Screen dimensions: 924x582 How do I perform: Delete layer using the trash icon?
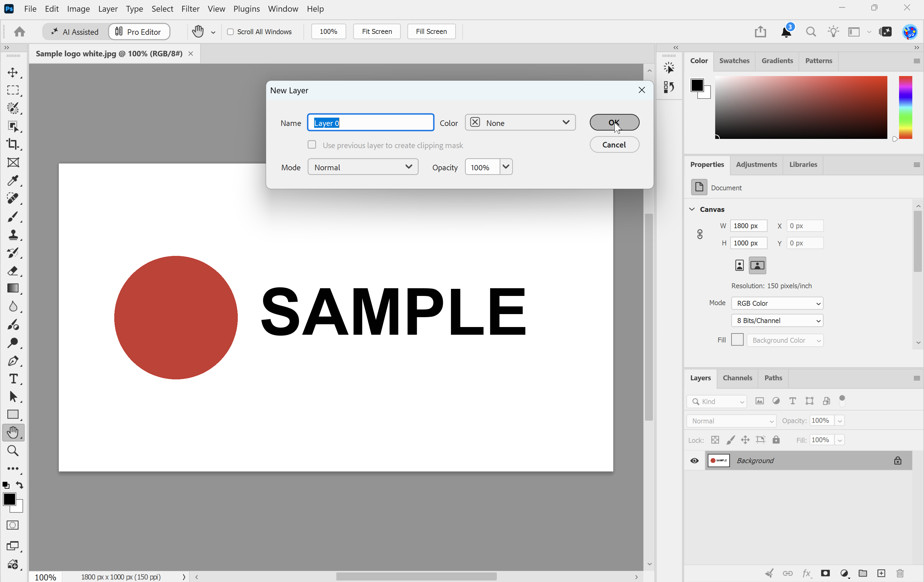[900, 573]
